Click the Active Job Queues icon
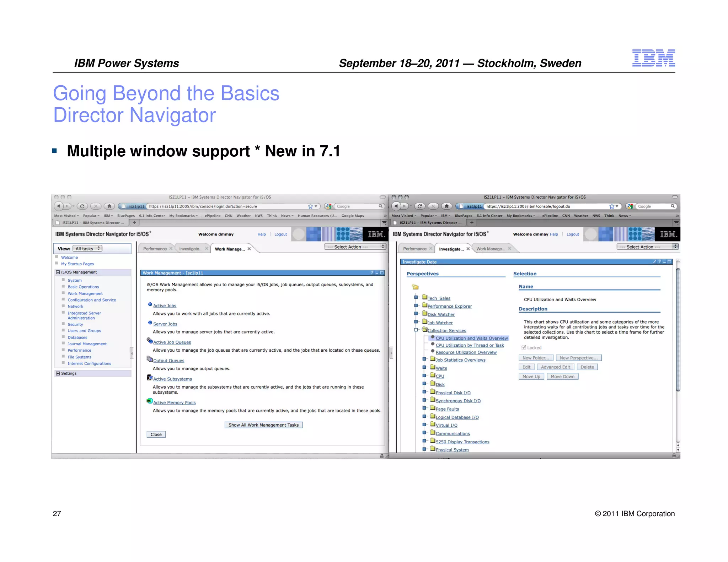Image resolution: width=728 pixels, height=562 pixels. 150,341
